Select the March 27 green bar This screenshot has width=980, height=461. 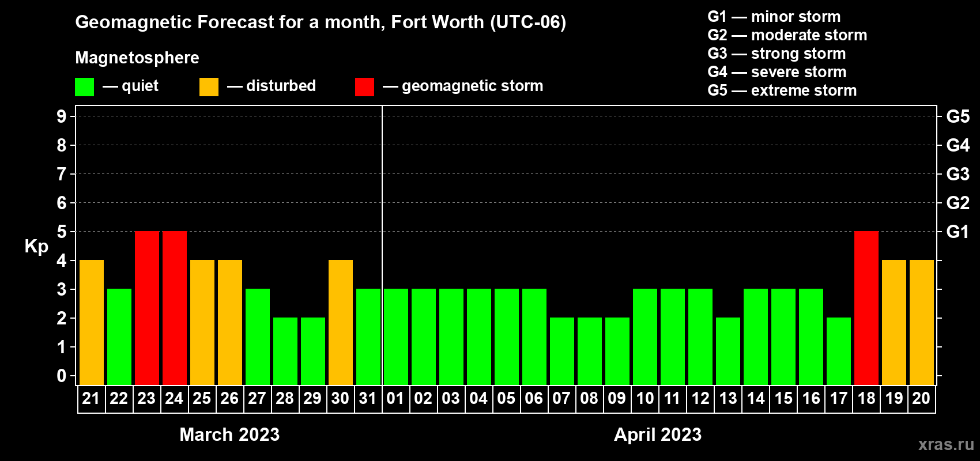[258, 337]
